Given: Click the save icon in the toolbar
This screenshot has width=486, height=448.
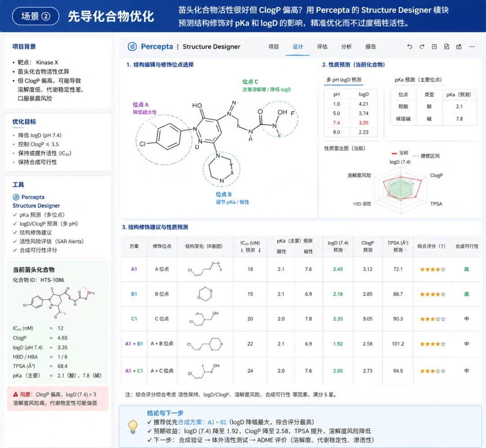Looking at the screenshot, I should pyautogui.click(x=434, y=46).
